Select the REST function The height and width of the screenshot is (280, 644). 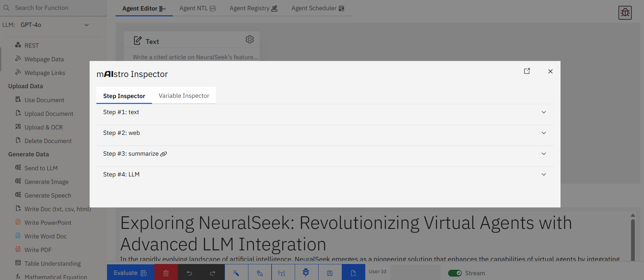pyautogui.click(x=31, y=45)
